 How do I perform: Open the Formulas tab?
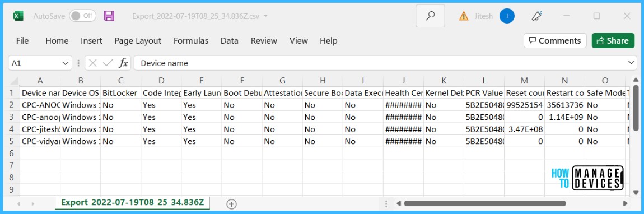[190, 41]
